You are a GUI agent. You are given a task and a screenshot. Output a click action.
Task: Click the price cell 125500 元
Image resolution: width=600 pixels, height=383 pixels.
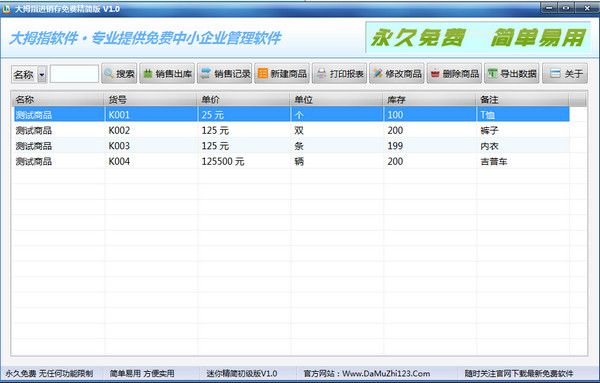coord(223,161)
